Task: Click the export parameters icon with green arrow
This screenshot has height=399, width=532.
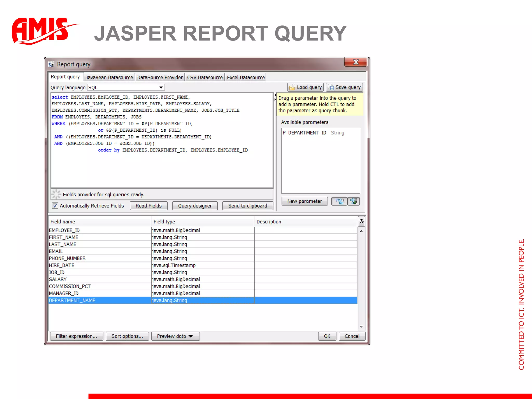Action: 354,201
